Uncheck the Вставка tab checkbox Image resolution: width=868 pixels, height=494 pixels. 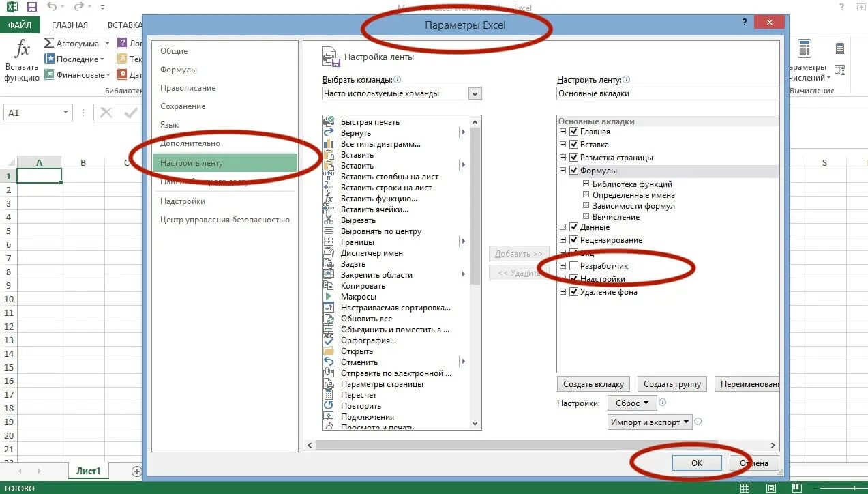573,145
